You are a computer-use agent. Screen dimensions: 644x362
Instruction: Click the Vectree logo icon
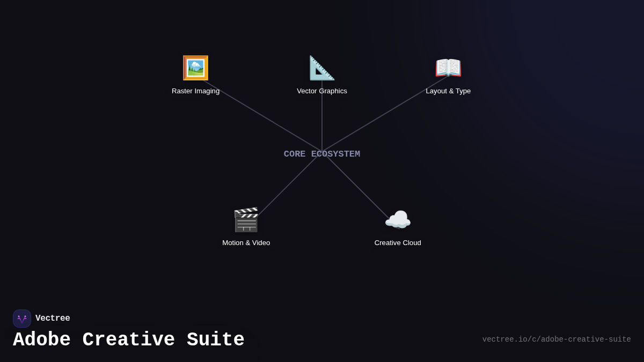tap(22, 318)
